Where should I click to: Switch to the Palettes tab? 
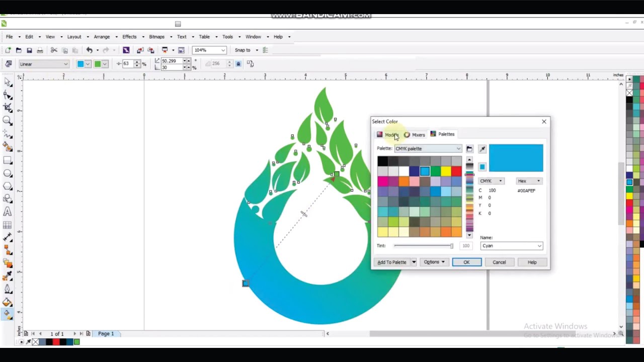coord(443,134)
